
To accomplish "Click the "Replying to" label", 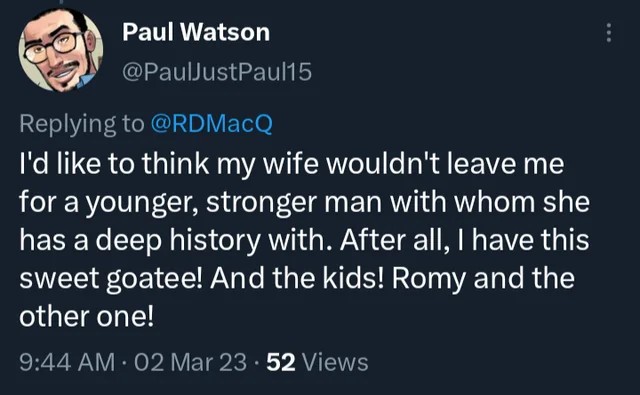I will click(x=82, y=124).
